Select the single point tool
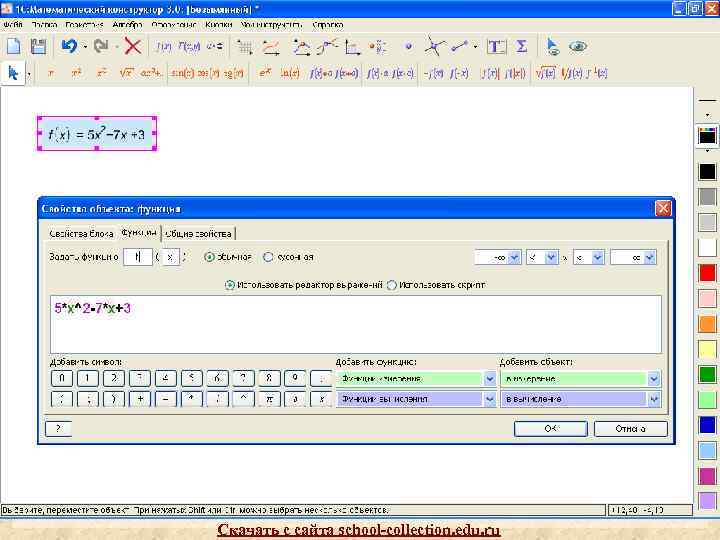 tap(408, 46)
